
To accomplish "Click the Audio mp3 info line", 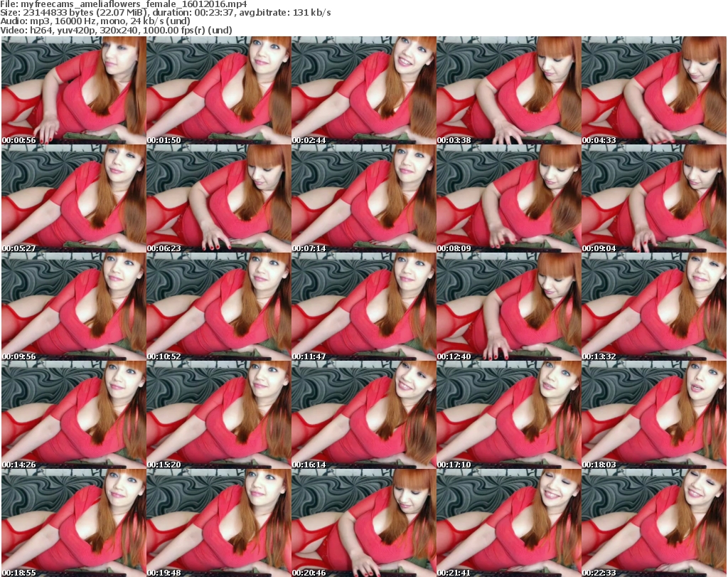I will [x=95, y=21].
